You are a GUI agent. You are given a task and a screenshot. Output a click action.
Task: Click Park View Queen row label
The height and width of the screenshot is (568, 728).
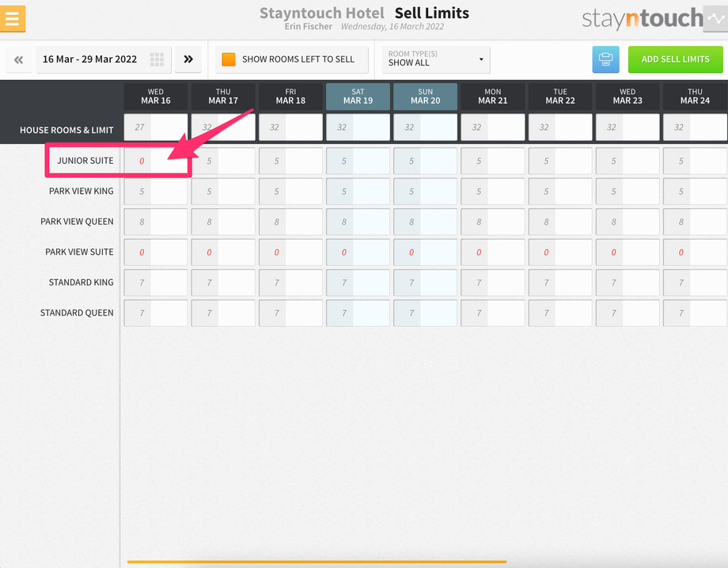77,222
